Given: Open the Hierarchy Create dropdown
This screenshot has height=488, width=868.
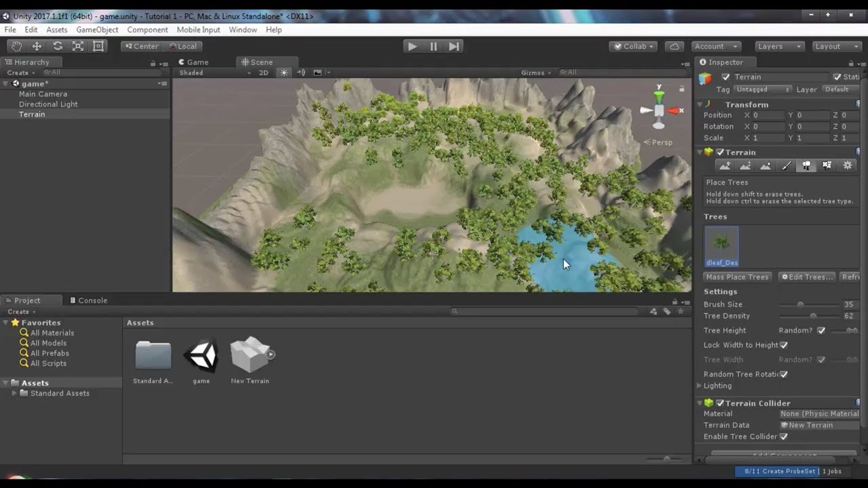Looking at the screenshot, I should click(20, 73).
